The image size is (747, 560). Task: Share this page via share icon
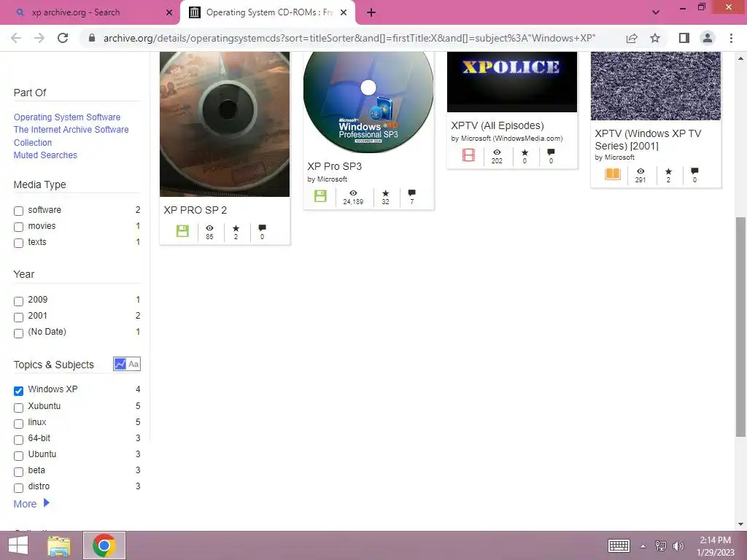tap(632, 38)
